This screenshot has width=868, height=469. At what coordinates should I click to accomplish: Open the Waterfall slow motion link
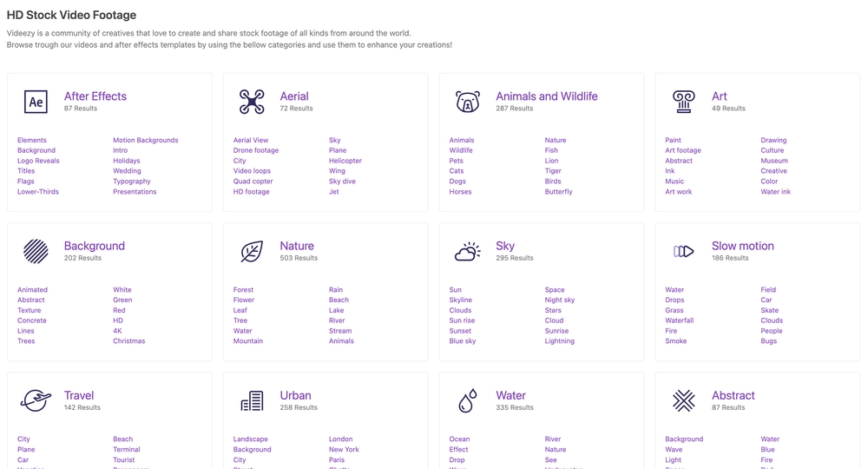point(679,320)
